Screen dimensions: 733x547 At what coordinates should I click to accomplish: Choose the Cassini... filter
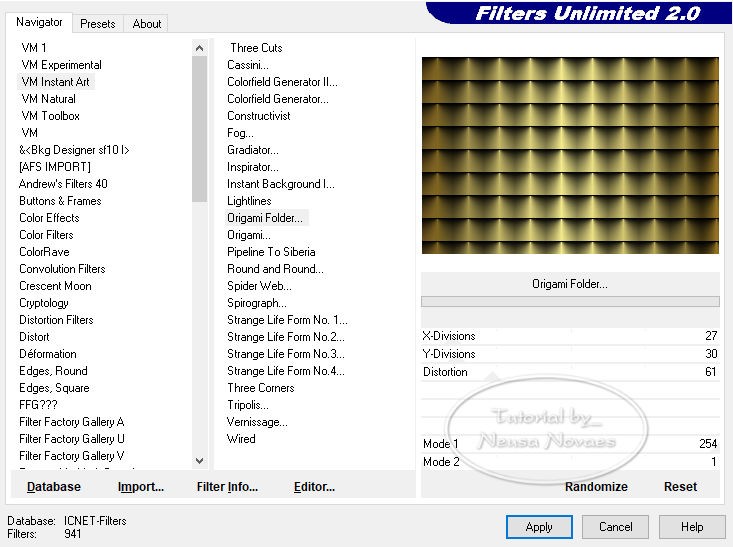[248, 65]
